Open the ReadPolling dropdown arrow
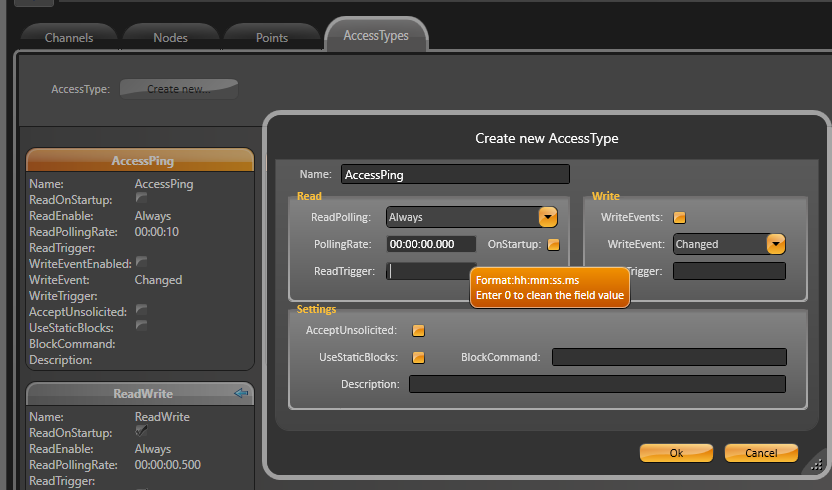Screen dimensions: 832x490 (547, 217)
